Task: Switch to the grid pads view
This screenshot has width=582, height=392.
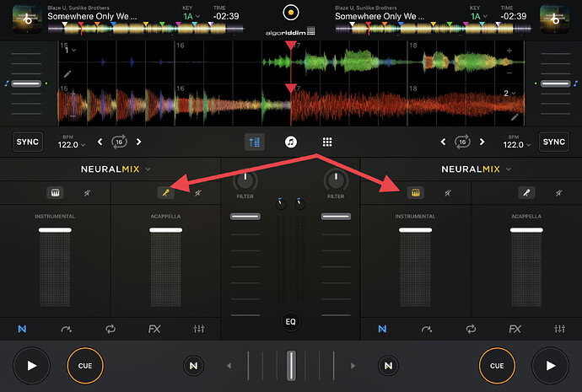Action: (x=327, y=142)
